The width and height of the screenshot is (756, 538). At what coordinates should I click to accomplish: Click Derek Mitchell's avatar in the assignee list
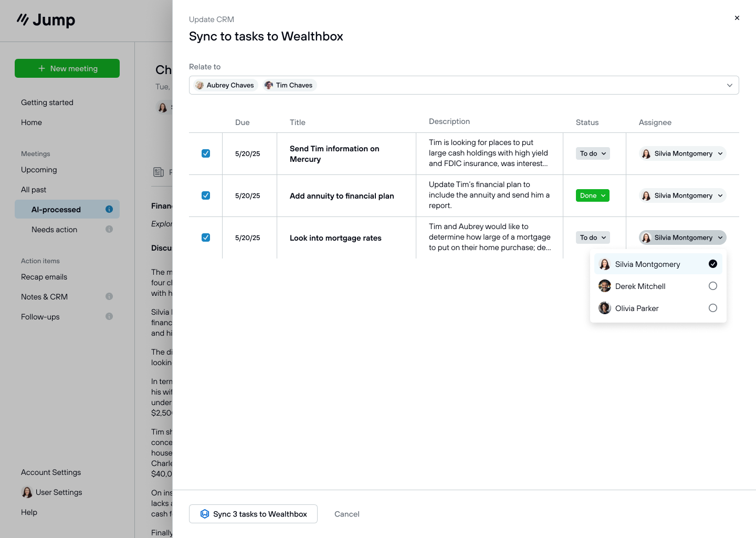[x=605, y=286]
